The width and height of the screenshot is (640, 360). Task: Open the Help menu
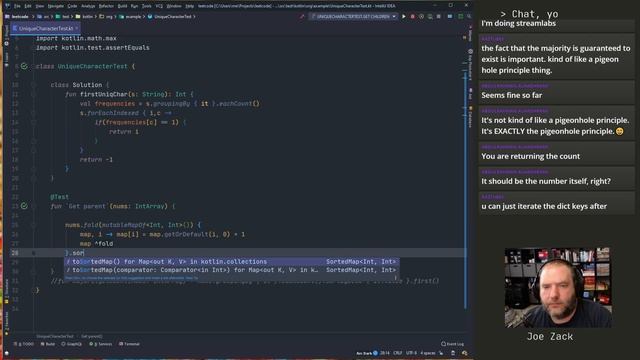pyautogui.click(x=189, y=6)
